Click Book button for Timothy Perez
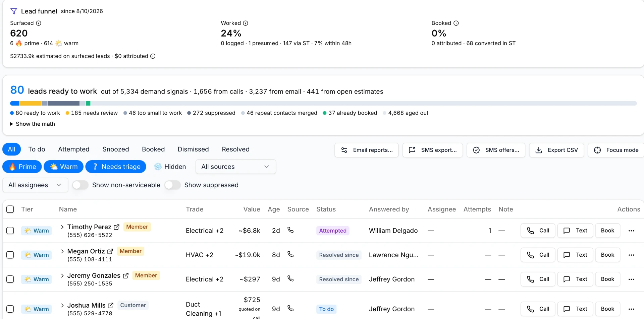Screen dimensions: 644x319 coord(607,231)
